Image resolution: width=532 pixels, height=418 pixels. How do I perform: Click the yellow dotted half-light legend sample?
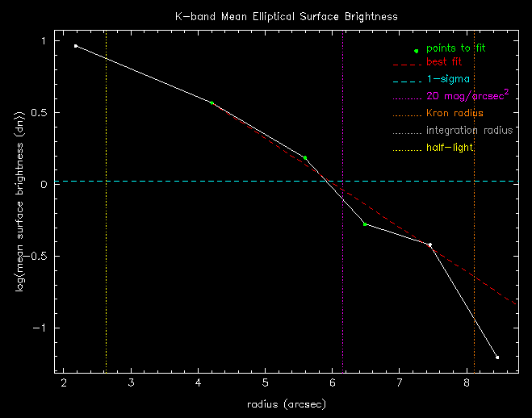coord(406,148)
